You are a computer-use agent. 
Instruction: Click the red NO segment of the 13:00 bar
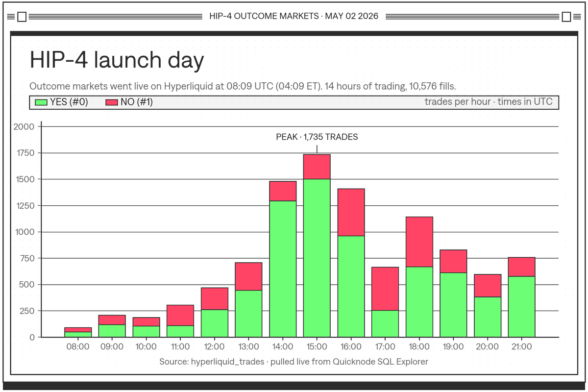pyautogui.click(x=248, y=276)
